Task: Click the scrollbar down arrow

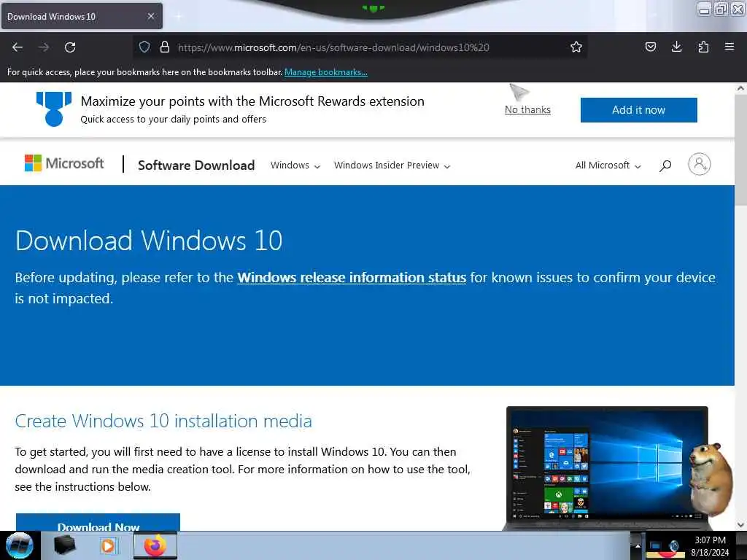Action: (x=740, y=525)
